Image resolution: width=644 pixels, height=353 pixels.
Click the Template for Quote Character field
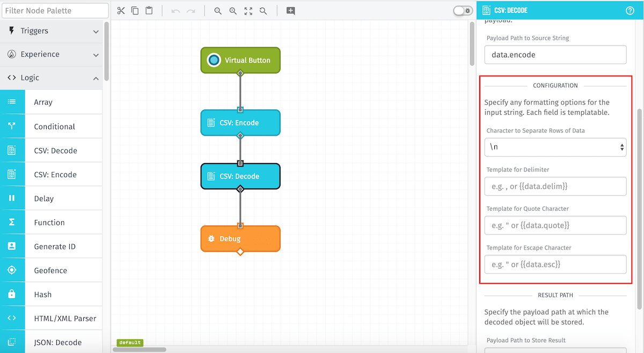[x=555, y=225]
